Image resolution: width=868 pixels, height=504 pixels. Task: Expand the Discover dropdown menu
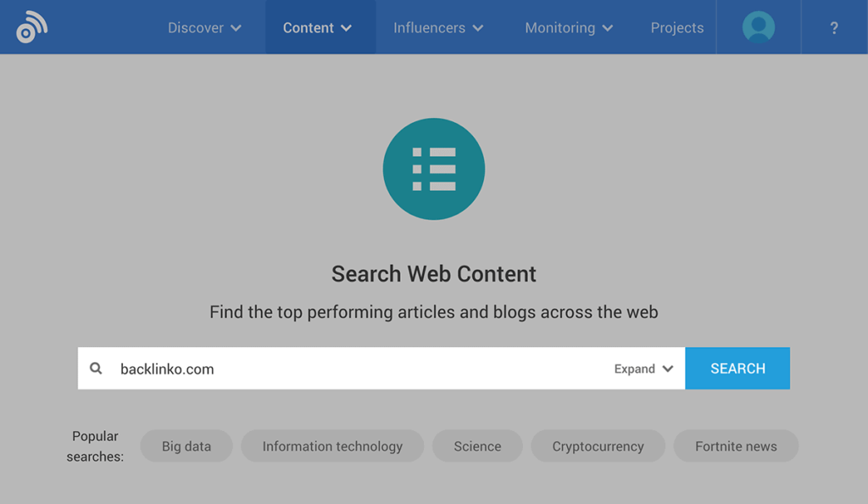[x=203, y=27]
